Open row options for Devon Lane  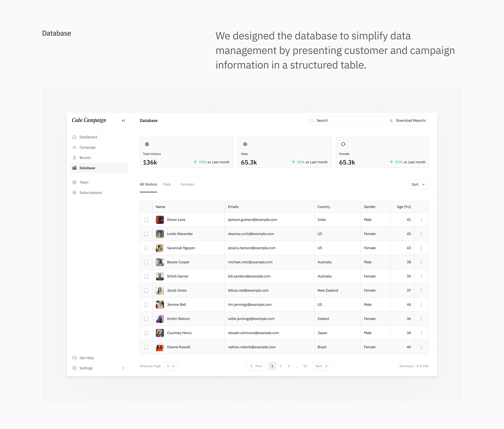tap(421, 220)
